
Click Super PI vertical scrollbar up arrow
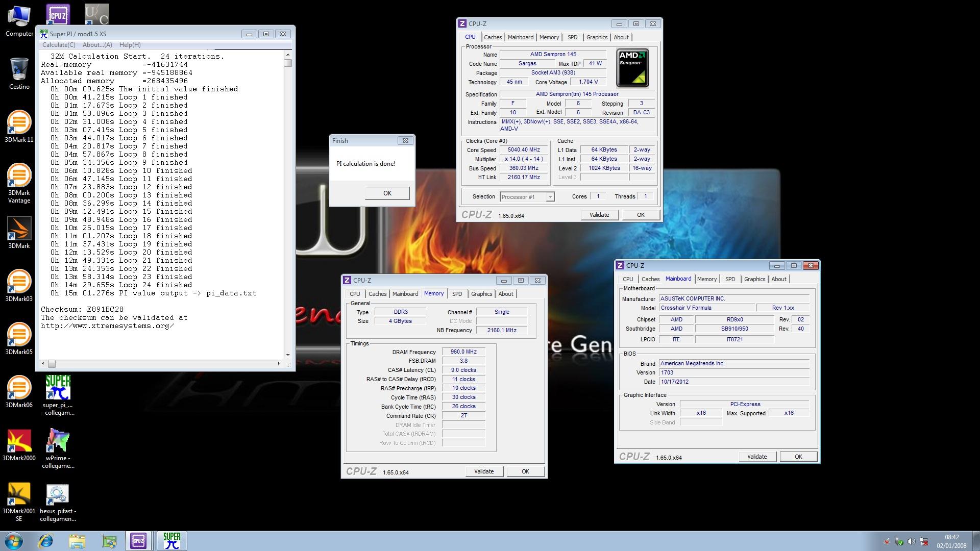[x=288, y=54]
